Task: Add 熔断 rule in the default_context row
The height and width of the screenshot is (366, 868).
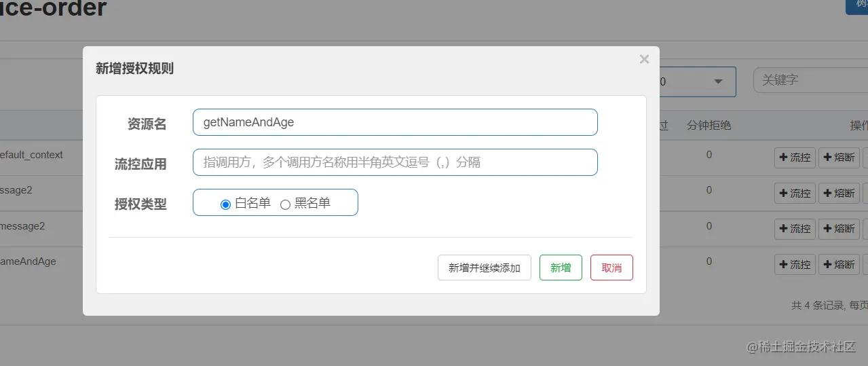Action: click(839, 158)
